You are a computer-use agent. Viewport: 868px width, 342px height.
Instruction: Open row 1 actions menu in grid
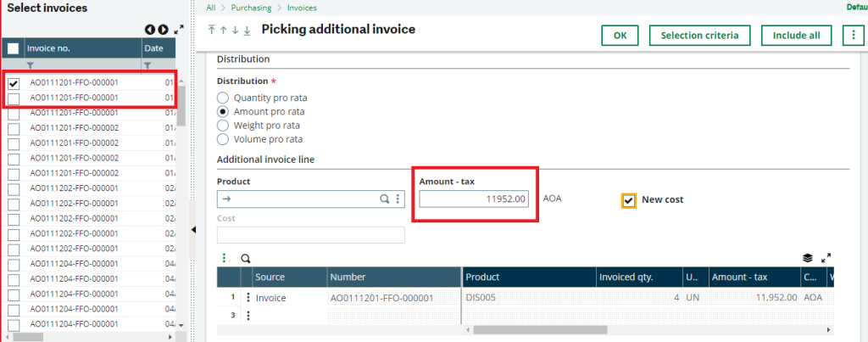(248, 298)
